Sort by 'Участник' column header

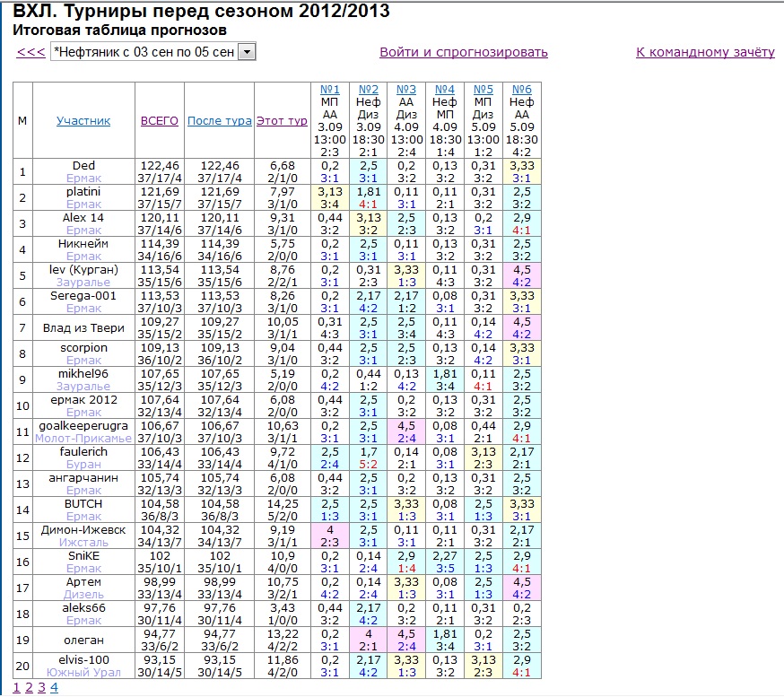pos(83,121)
